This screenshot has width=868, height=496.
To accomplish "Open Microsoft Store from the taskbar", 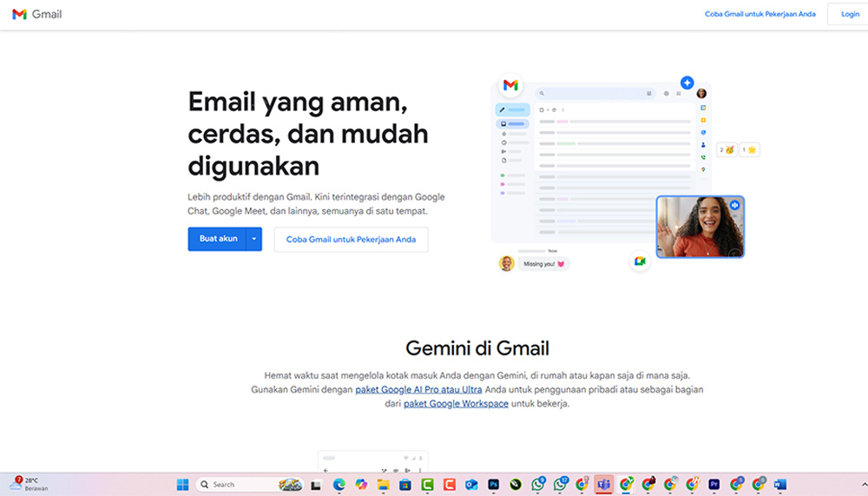I will coord(405,485).
